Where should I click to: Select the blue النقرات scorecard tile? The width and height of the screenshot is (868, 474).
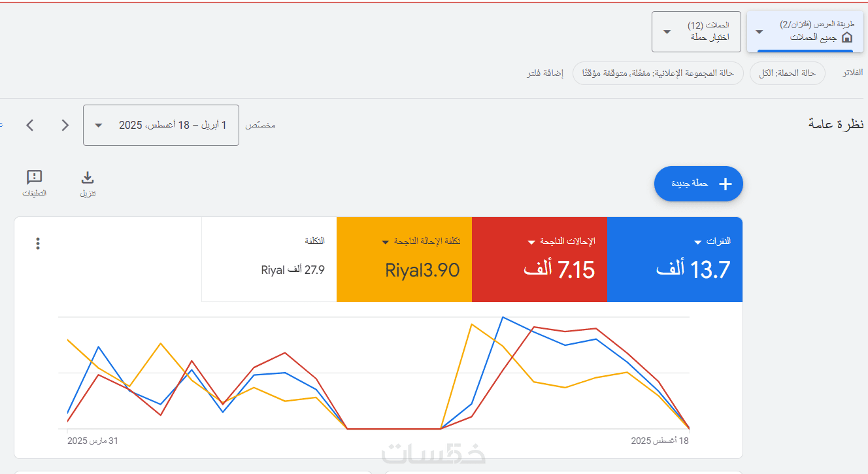pos(675,260)
